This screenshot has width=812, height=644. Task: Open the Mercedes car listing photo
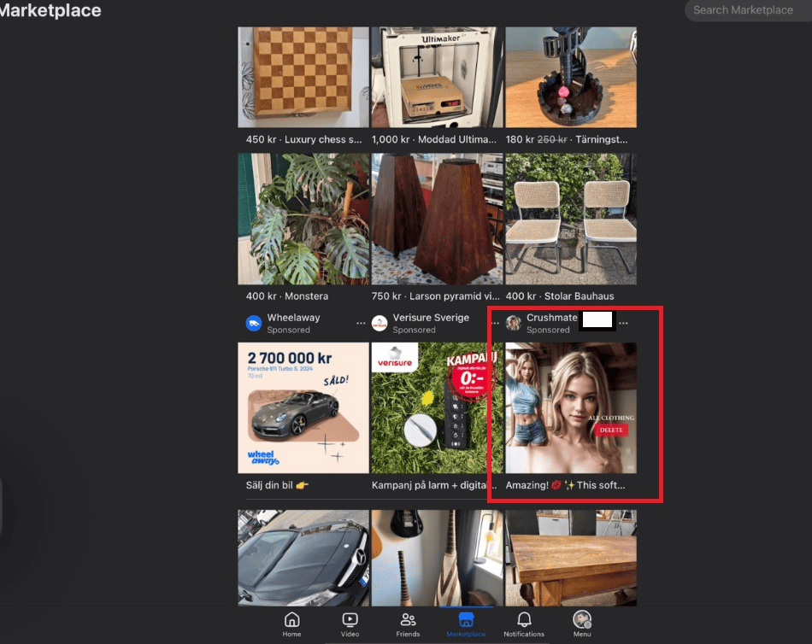pyautogui.click(x=303, y=558)
